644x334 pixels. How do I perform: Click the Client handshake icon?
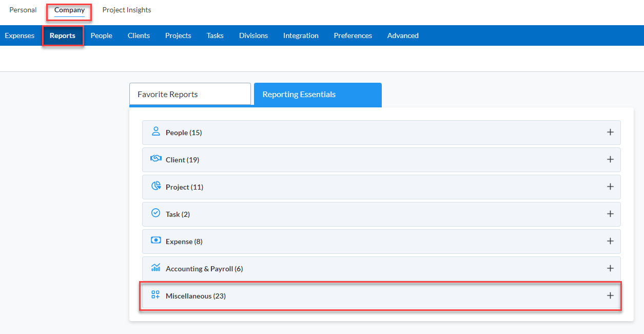click(x=155, y=159)
